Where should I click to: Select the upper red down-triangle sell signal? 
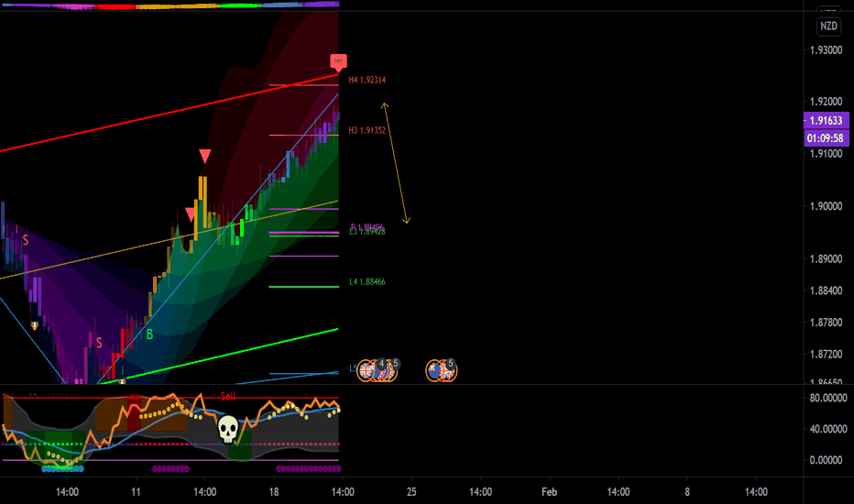[x=204, y=157]
